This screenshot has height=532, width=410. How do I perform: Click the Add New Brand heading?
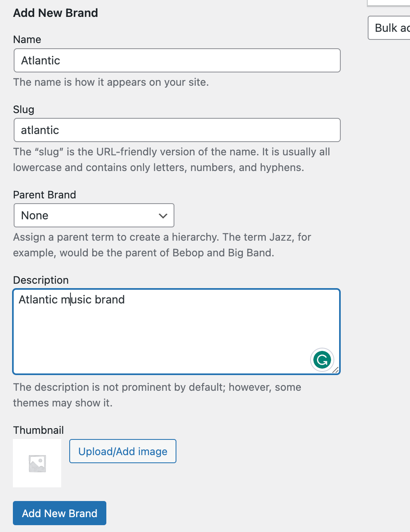(56, 13)
